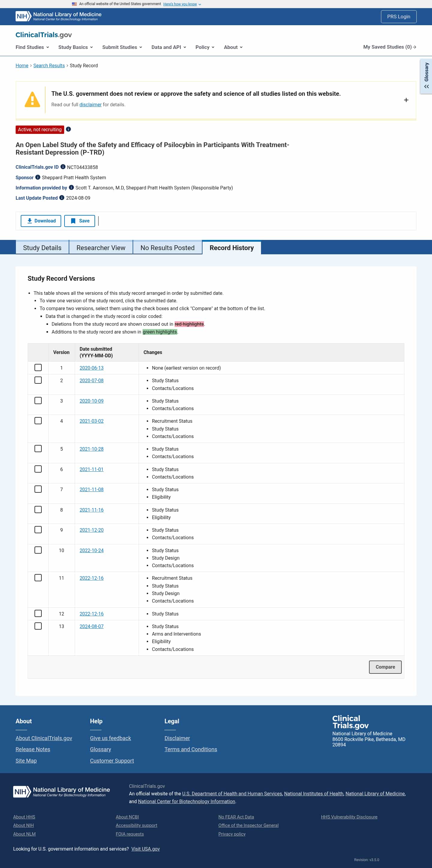Image resolution: width=432 pixels, height=868 pixels.
Task: Click the ClinicalTrials.gov site logo
Action: click(43, 35)
